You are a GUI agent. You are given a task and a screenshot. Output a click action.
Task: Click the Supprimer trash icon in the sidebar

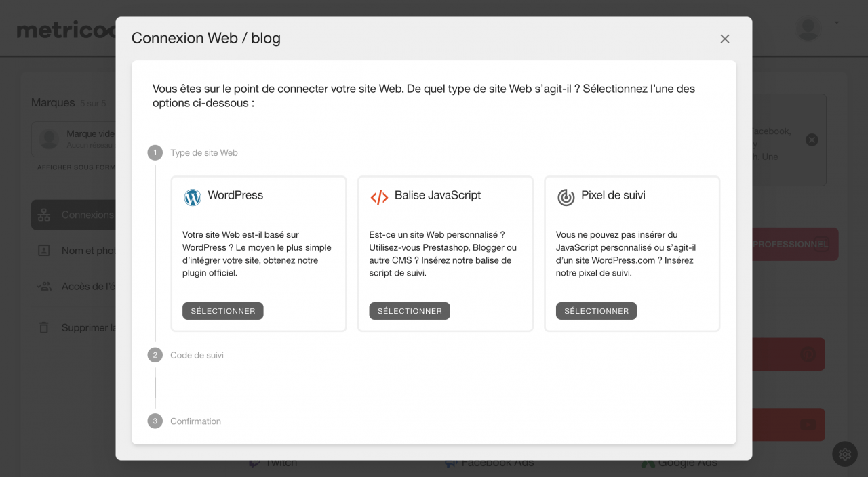click(44, 327)
